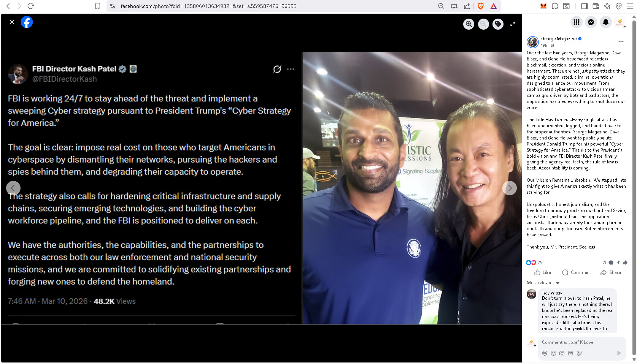This screenshot has height=364, width=637.
Task: Open the Facebook menu grid
Action: pos(577,22)
